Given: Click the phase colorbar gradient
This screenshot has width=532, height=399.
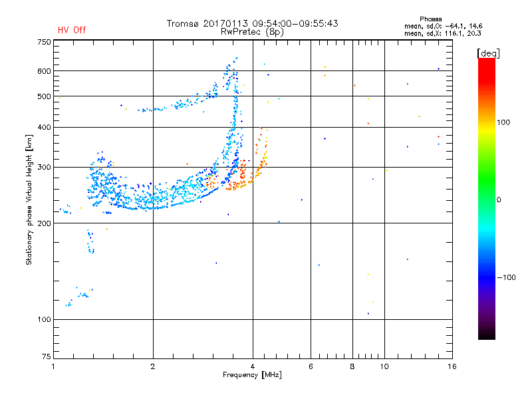Looking at the screenshot, I should pyautogui.click(x=487, y=198).
